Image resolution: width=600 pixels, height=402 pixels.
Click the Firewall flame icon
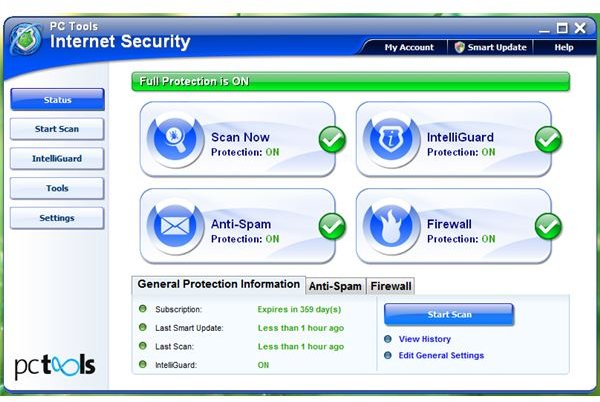(x=391, y=226)
